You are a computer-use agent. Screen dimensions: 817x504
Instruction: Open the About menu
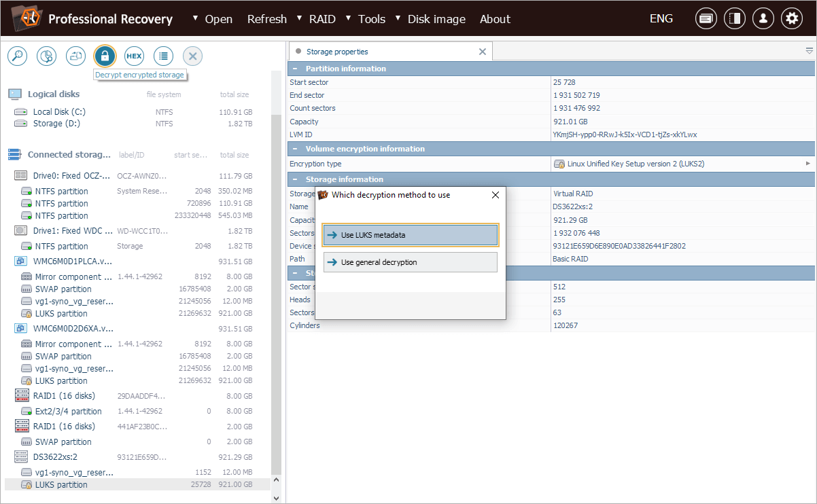tap(495, 19)
